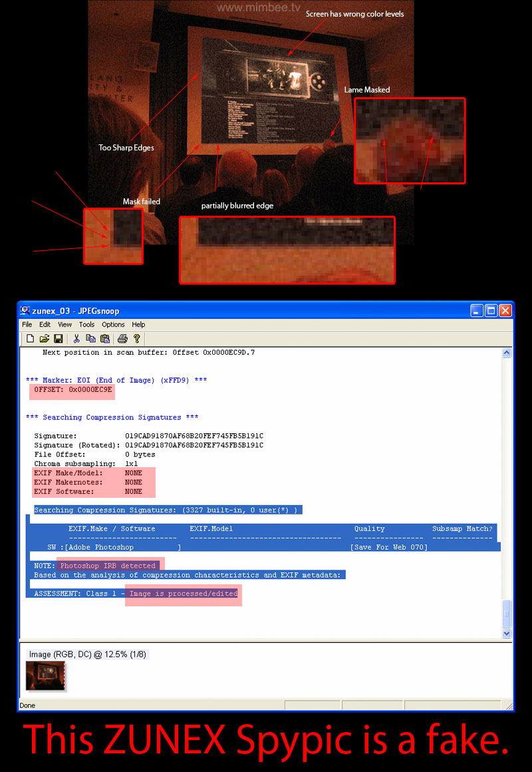532x772 pixels.
Task: Open the View menu
Action: pos(65,325)
